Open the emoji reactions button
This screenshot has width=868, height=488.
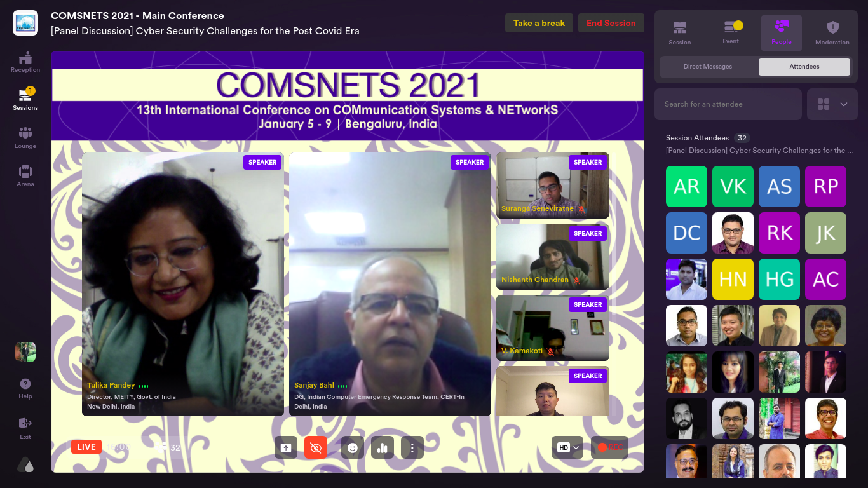pyautogui.click(x=353, y=447)
